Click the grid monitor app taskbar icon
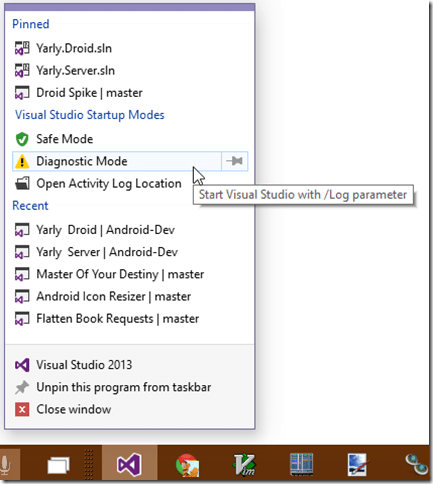433x484 pixels. [x=302, y=464]
